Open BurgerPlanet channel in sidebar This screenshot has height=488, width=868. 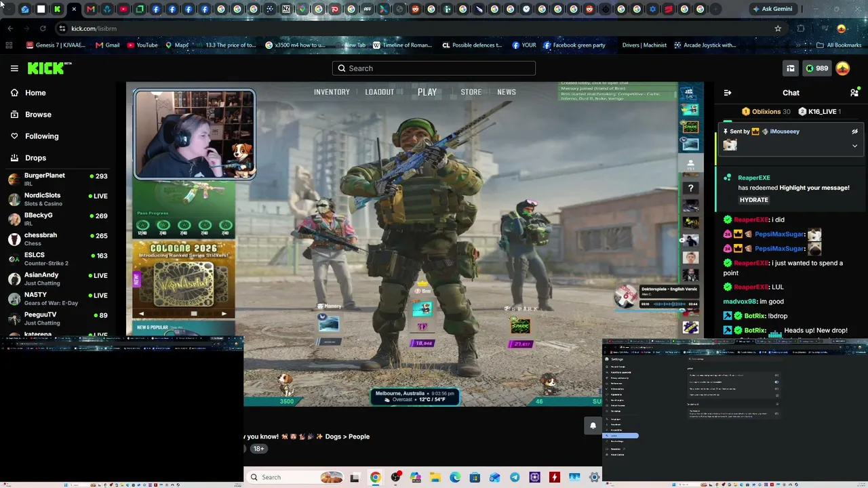point(58,179)
